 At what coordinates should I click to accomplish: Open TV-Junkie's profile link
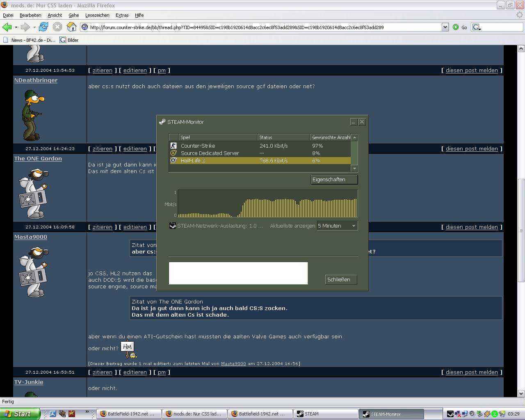coord(29,382)
